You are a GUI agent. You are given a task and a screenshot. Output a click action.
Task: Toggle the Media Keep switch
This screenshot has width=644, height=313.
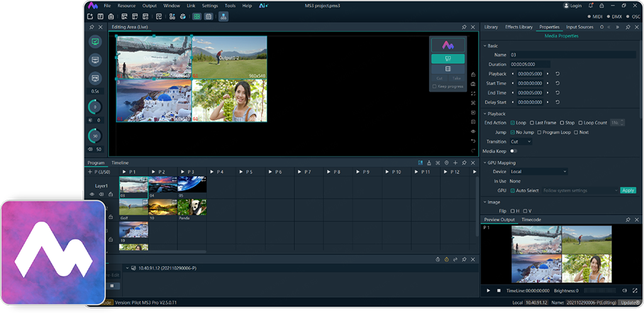[513, 151]
